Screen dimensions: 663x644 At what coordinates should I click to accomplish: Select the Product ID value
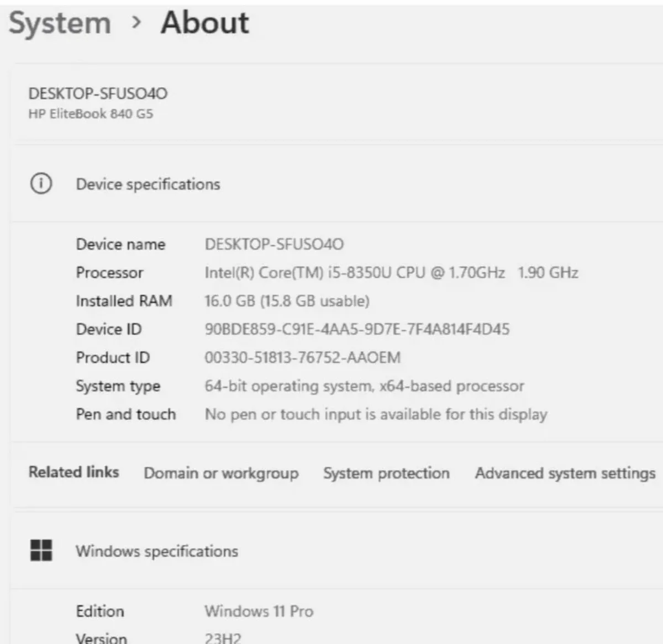click(x=303, y=357)
